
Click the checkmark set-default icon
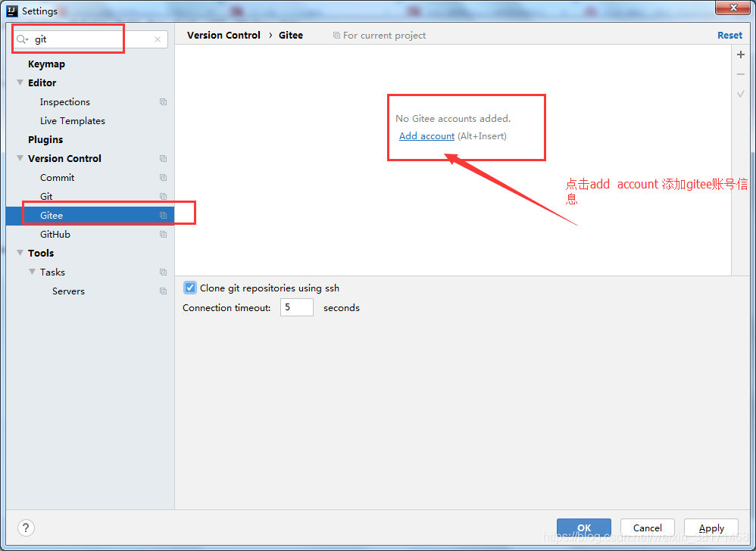[741, 94]
